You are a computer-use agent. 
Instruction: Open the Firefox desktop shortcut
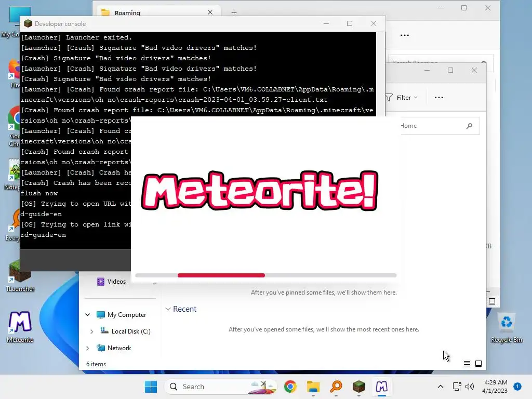click(14, 73)
